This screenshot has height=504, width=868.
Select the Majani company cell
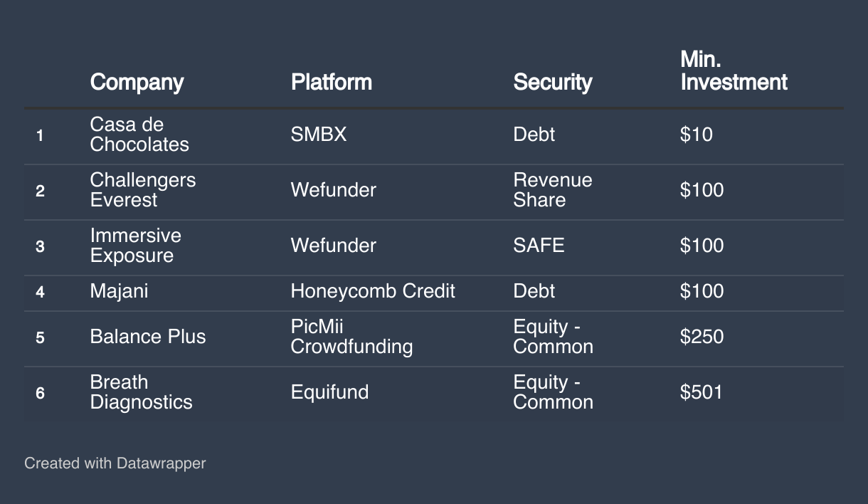coord(119,291)
